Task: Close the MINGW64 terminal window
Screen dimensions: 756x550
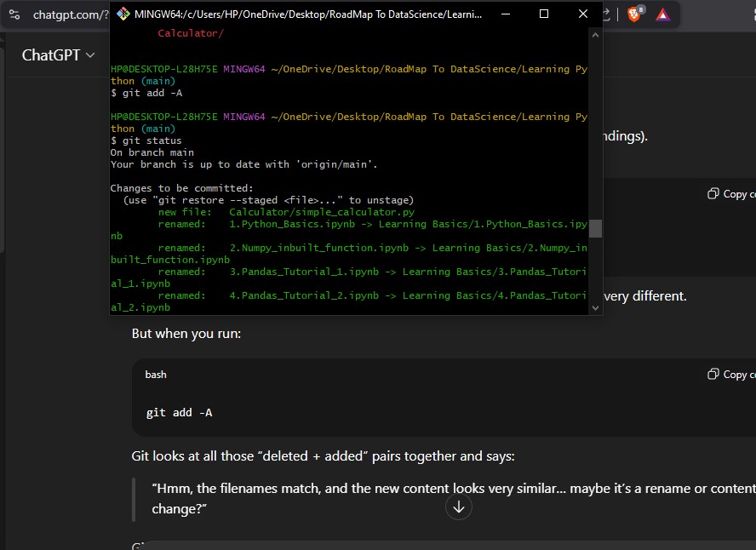Action: (x=583, y=14)
